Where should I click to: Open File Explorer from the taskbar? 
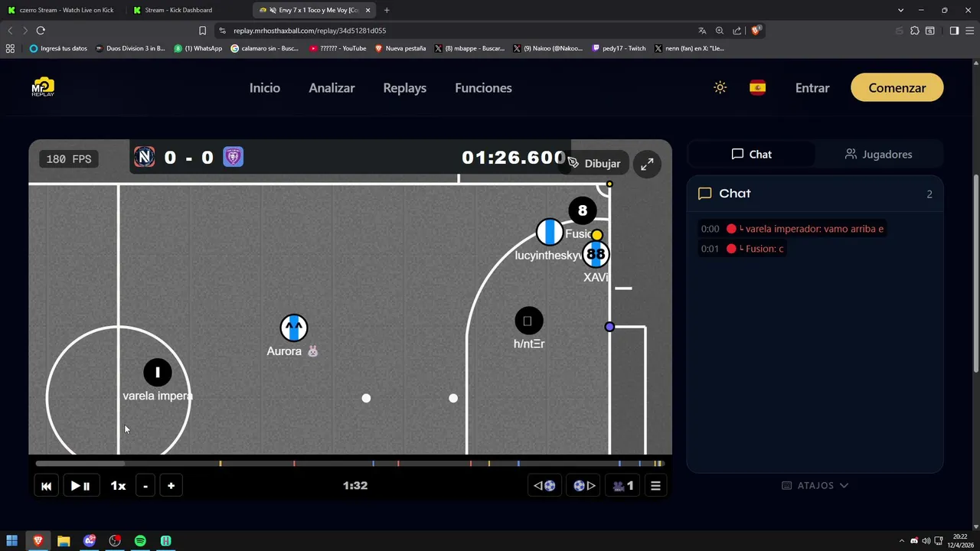[x=64, y=541]
